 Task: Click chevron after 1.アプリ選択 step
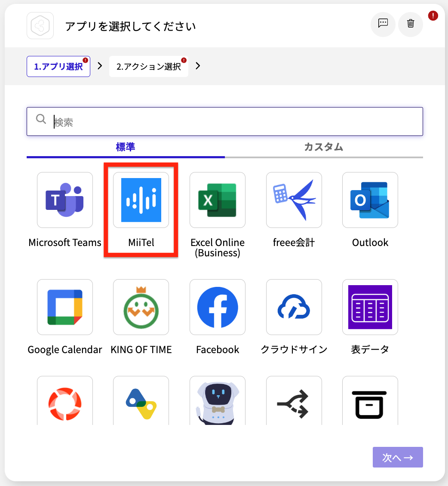pos(100,66)
